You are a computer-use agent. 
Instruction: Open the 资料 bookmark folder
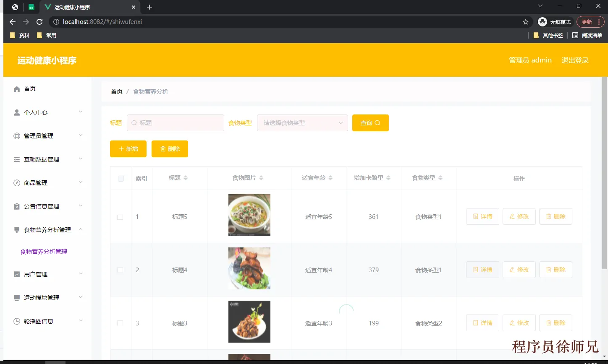[x=20, y=35]
